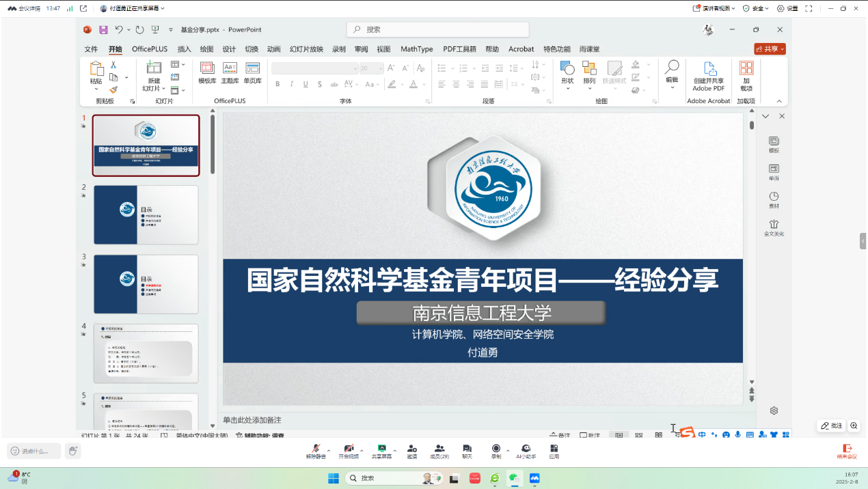Open the 应用 apps icon in meeting bar
Screen dimensions: 868x489
[x=554, y=451]
